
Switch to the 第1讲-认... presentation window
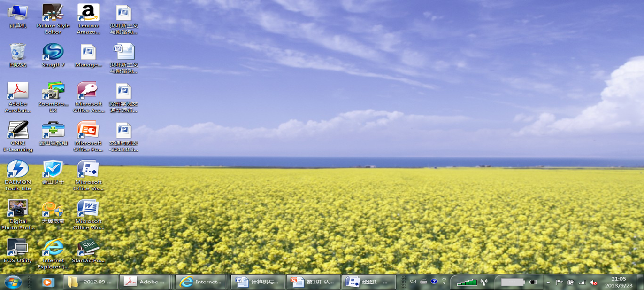click(314, 282)
